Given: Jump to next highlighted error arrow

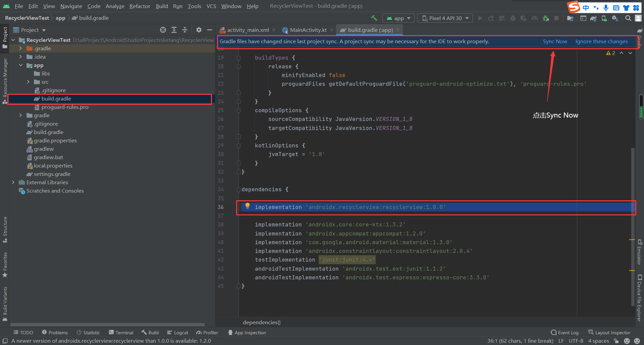Looking at the screenshot, I should click(x=630, y=53).
